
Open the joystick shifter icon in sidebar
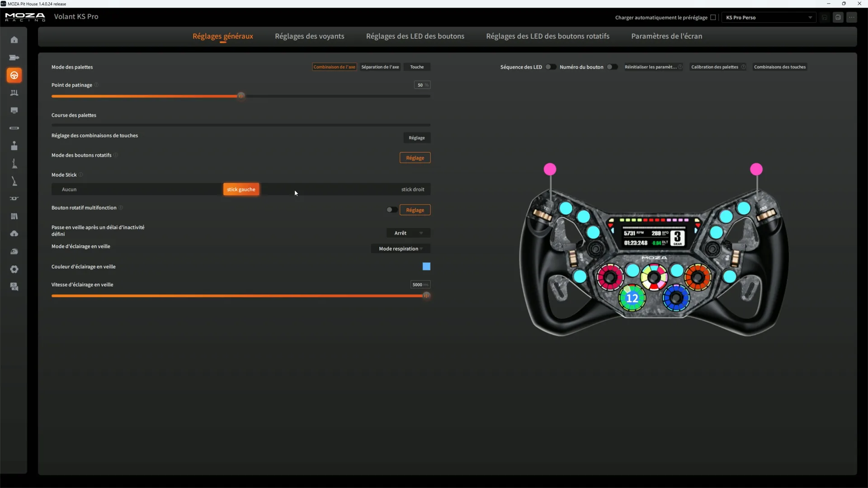click(x=14, y=145)
